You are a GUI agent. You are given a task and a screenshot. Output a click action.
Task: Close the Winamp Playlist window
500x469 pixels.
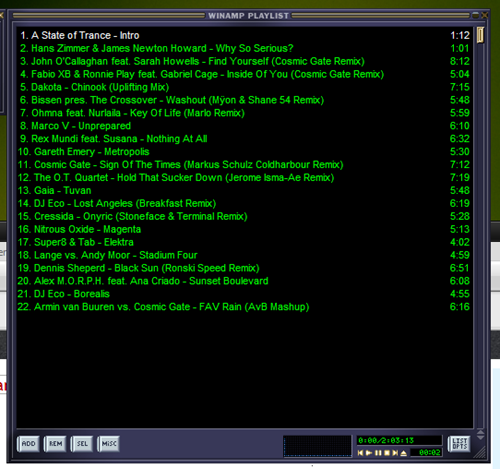(485, 15)
